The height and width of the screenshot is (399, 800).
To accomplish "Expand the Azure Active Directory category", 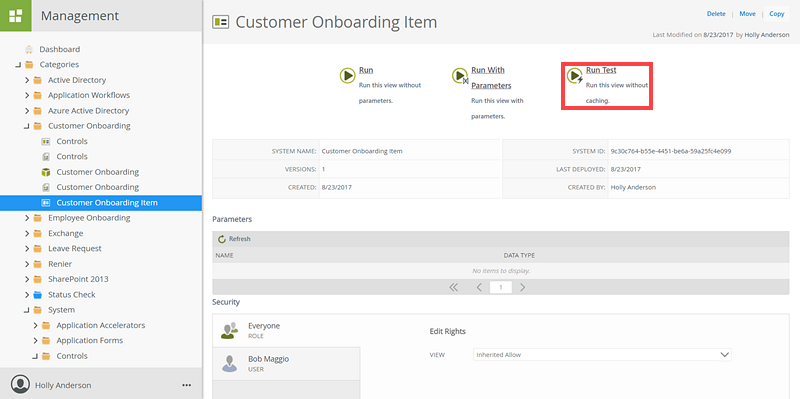I will pos(27,111).
